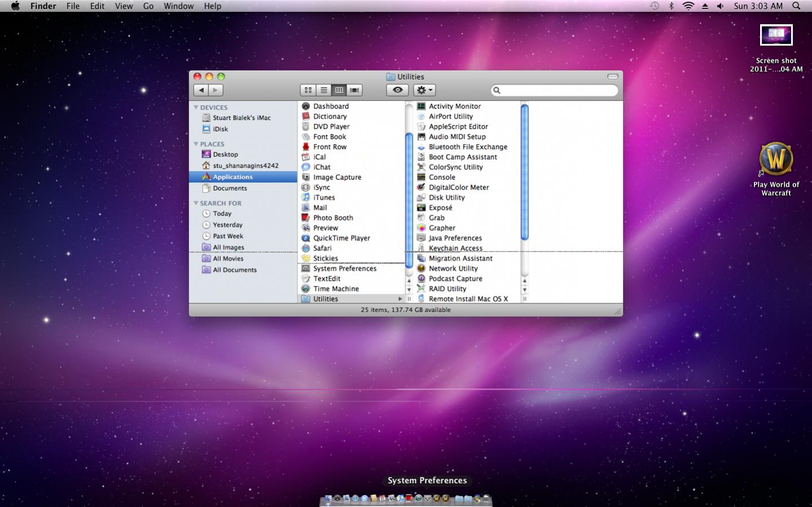This screenshot has width=812, height=507.
Task: Open the Apple menu
Action: click(15, 6)
